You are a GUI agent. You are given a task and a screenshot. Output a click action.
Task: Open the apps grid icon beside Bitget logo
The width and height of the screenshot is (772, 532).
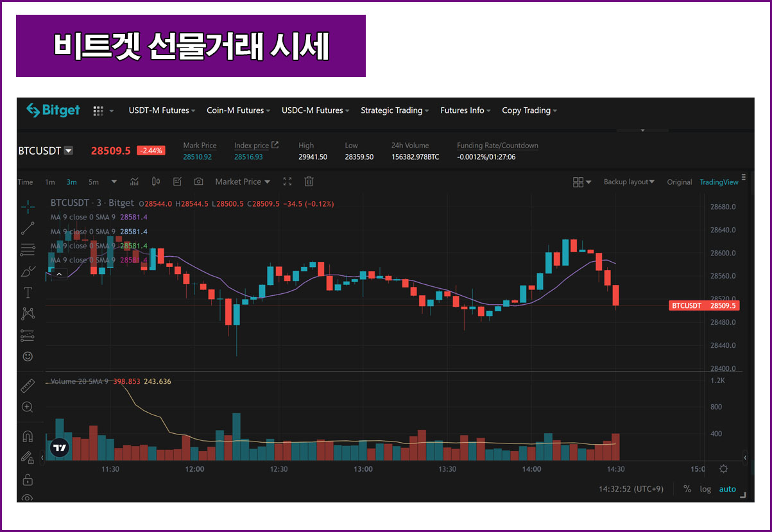[x=98, y=110]
